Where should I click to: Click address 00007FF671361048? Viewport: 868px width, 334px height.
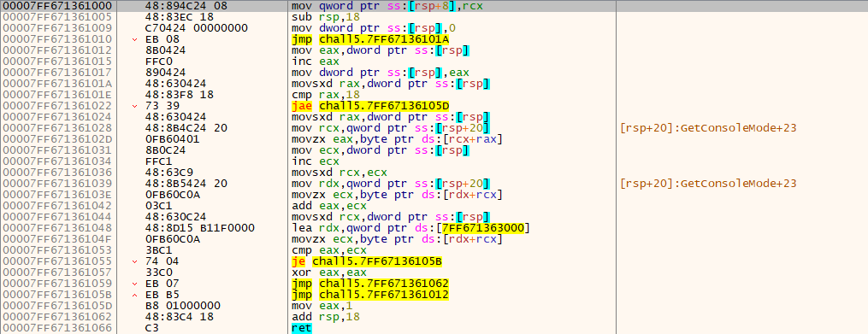(x=56, y=227)
